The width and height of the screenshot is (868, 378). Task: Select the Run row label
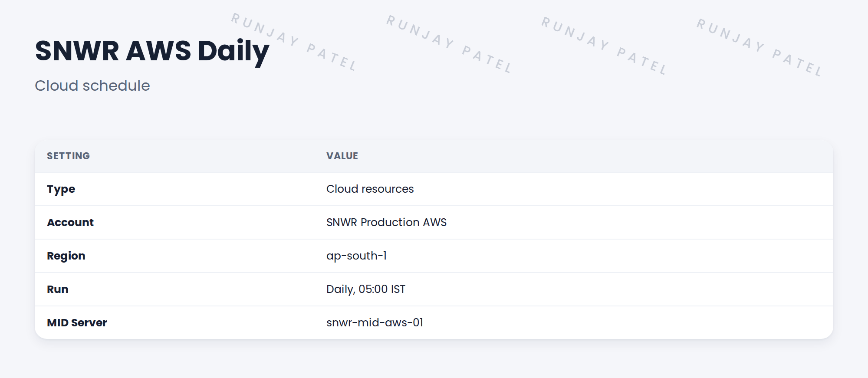coord(57,289)
